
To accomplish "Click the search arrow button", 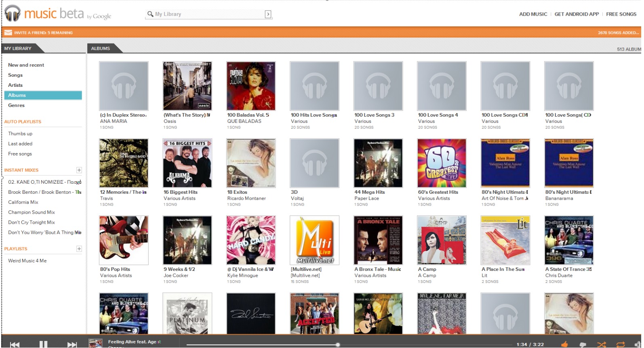I will click(268, 15).
